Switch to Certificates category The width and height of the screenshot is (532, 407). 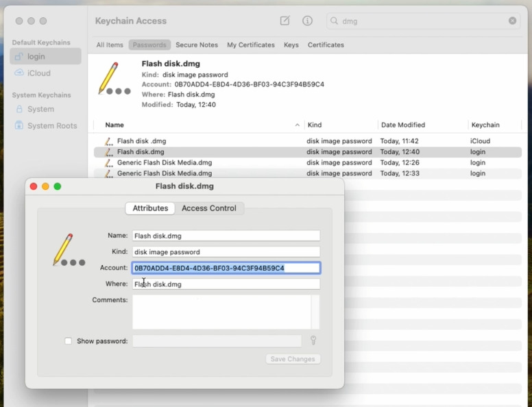click(x=326, y=45)
